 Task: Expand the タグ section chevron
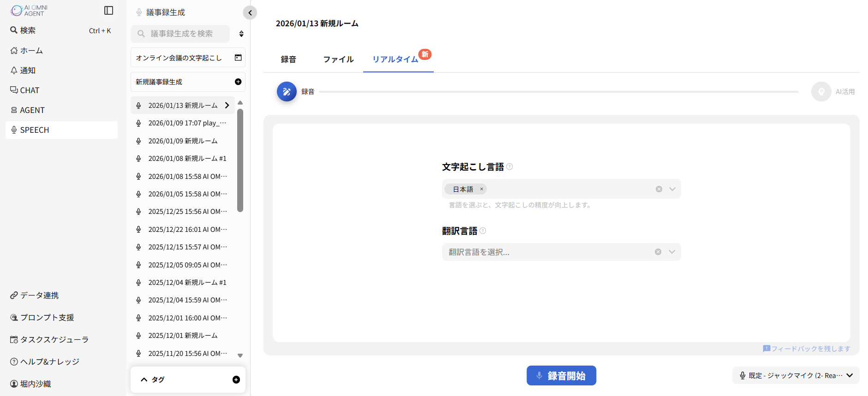click(x=144, y=379)
